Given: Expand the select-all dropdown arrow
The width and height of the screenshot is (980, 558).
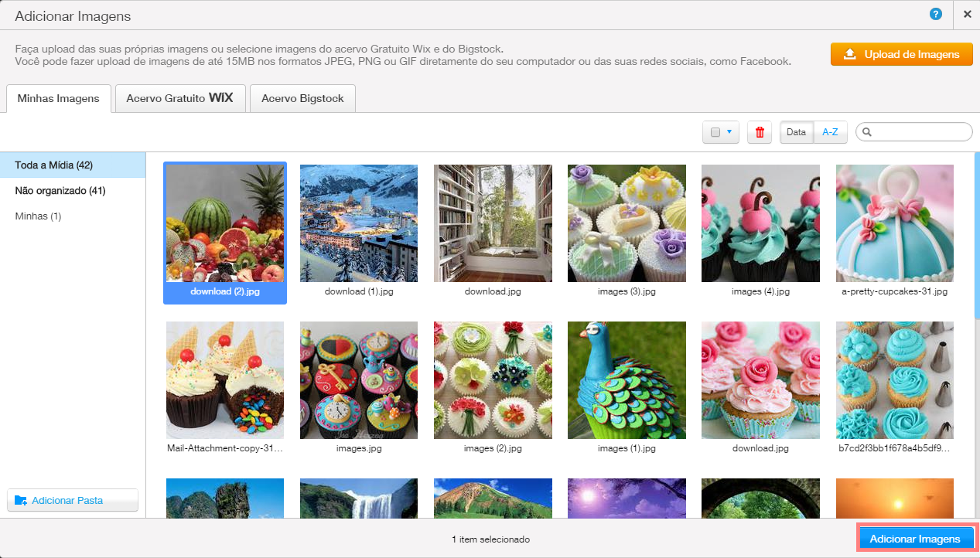Looking at the screenshot, I should click(730, 132).
